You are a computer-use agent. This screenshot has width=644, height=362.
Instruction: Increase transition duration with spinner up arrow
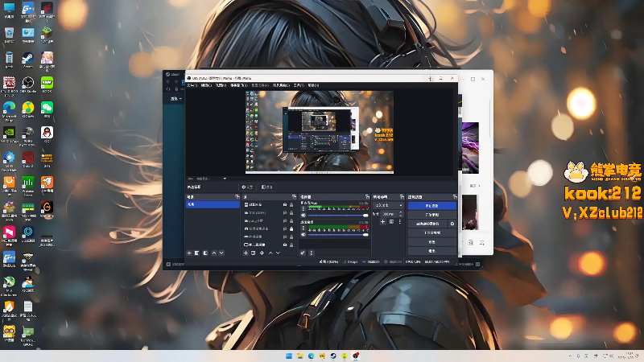click(401, 212)
